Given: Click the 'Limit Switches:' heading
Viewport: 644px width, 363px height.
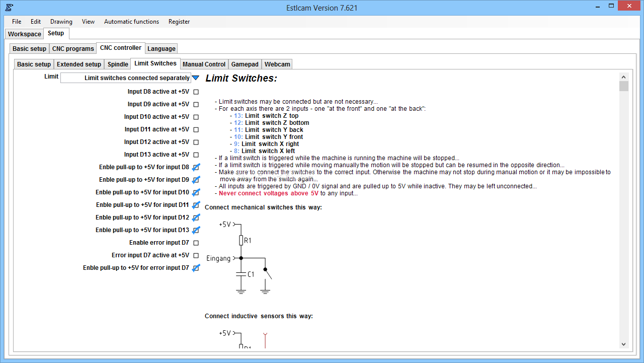Looking at the screenshot, I should [242, 78].
